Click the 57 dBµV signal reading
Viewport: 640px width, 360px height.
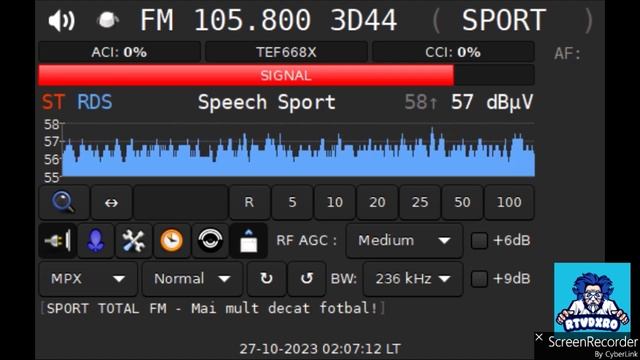click(492, 102)
